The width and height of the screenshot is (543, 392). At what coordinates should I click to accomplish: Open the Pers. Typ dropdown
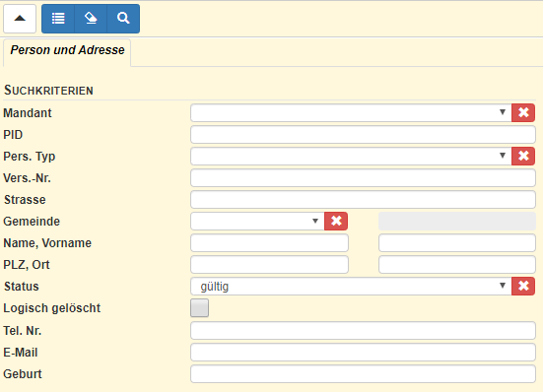tap(351, 156)
